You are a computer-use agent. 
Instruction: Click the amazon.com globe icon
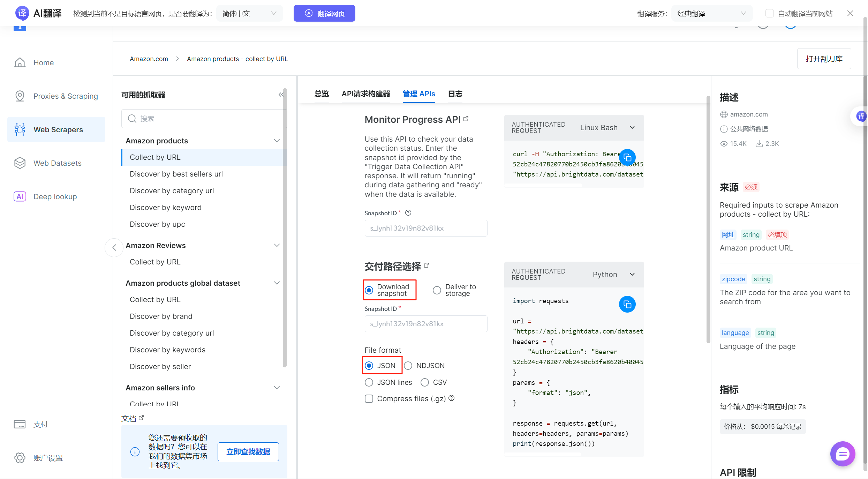click(724, 114)
